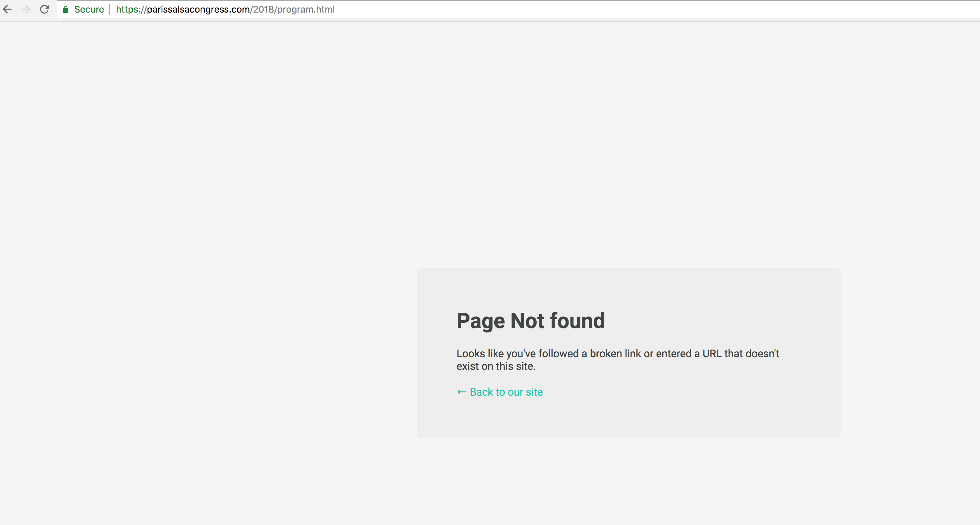Click the divider between Secure and URL
This screenshot has height=525, width=980.
pos(110,10)
